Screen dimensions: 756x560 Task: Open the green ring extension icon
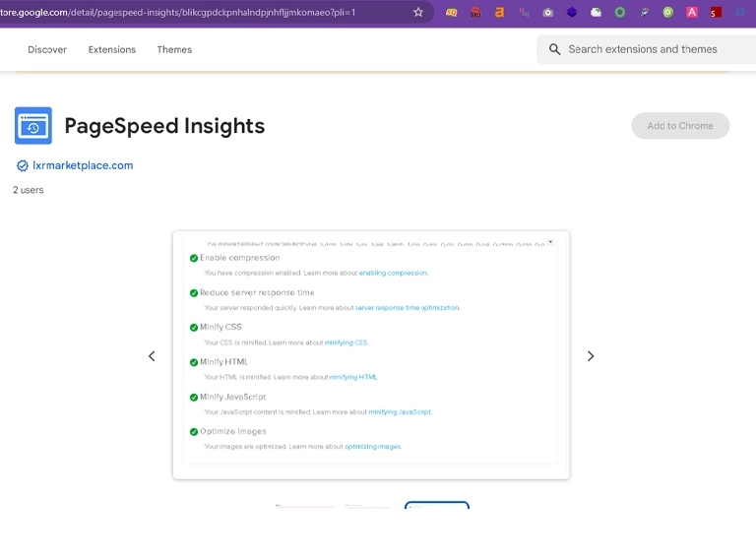pyautogui.click(x=620, y=13)
